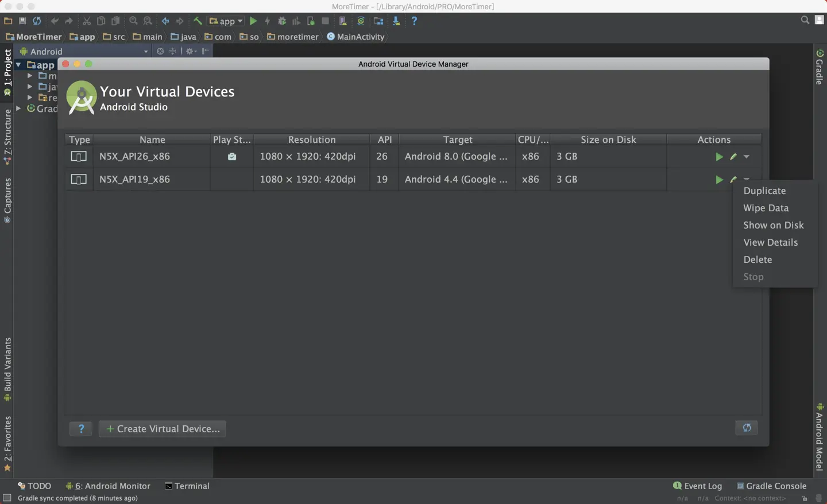Click the MoreTimer root breadcrumb
The height and width of the screenshot is (504, 827).
coord(33,37)
